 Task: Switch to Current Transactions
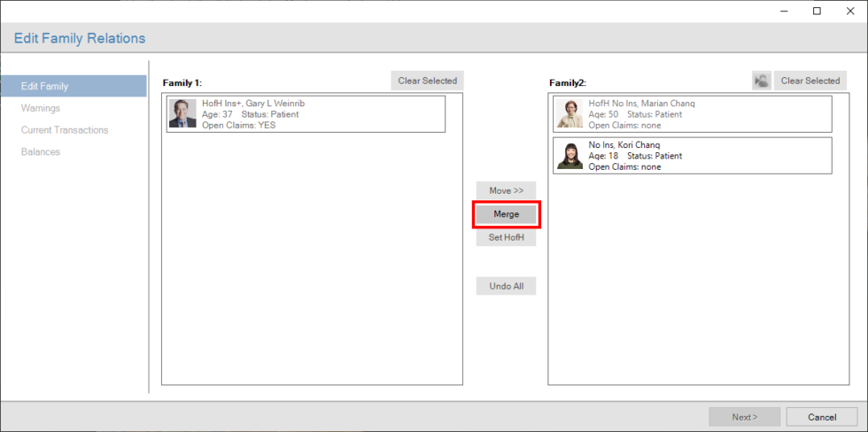coord(65,130)
